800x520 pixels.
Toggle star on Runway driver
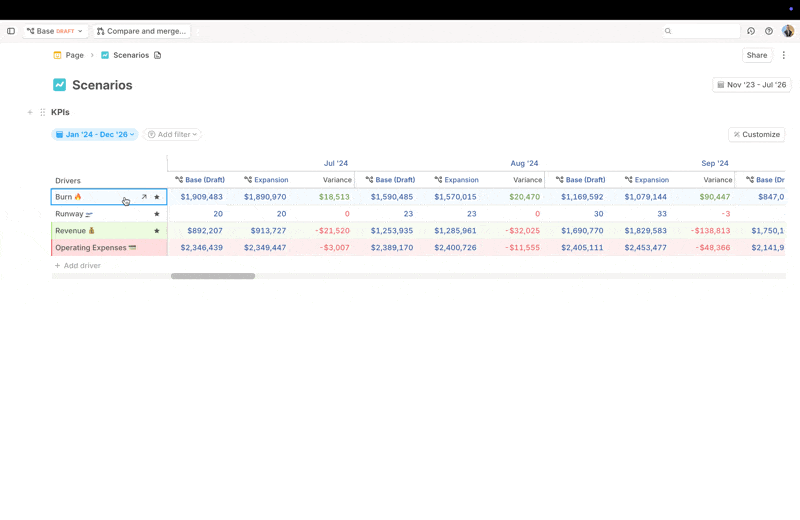[157, 214]
